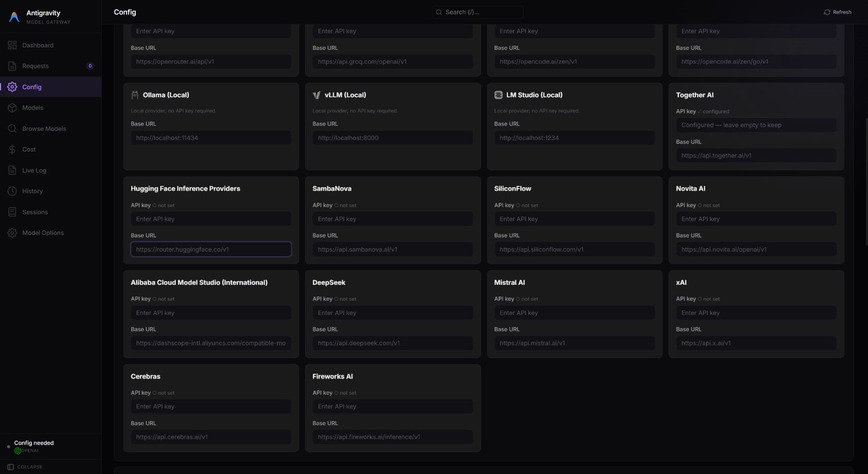Image resolution: width=868 pixels, height=474 pixels.
Task: Click the vLLM logo icon
Action: coord(316,95)
